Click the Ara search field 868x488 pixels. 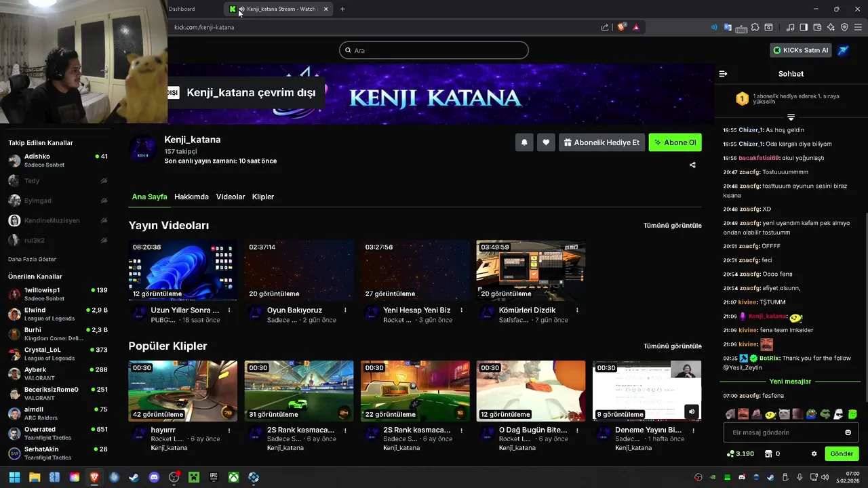[434, 50]
